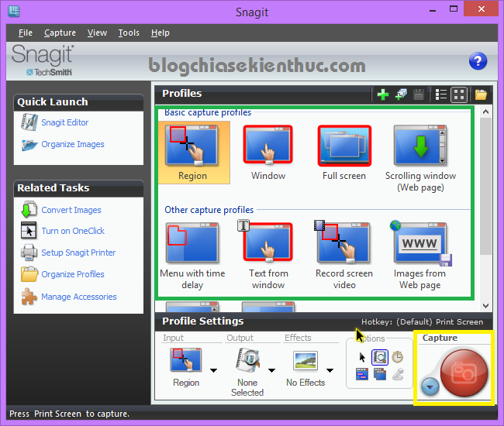Click the Save profile disk icon
The image size is (504, 426).
coord(419,94)
